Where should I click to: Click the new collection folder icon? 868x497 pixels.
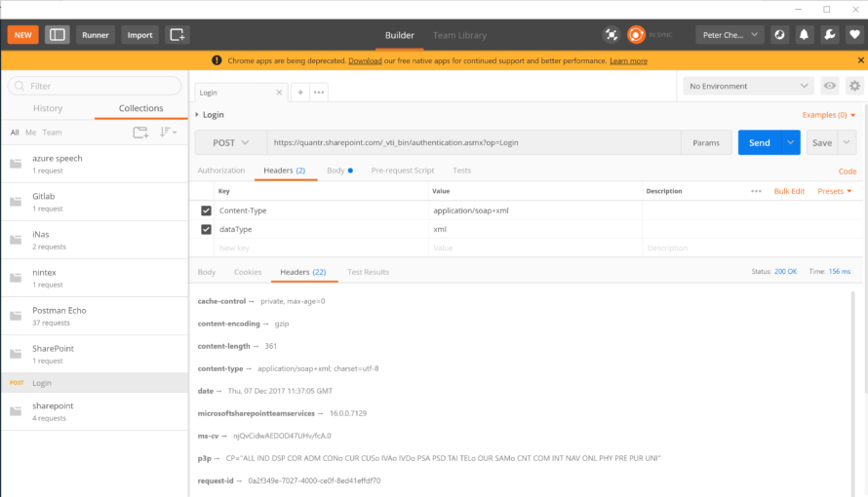(x=140, y=133)
